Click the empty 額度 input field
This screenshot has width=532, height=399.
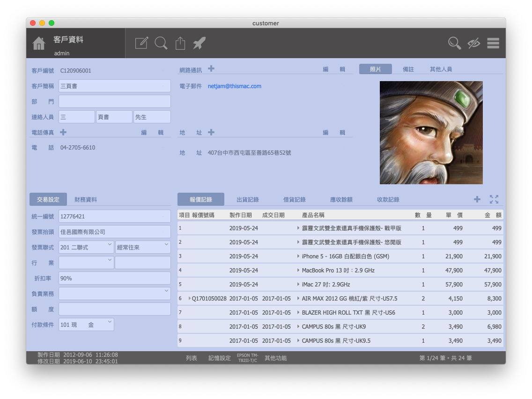(115, 309)
